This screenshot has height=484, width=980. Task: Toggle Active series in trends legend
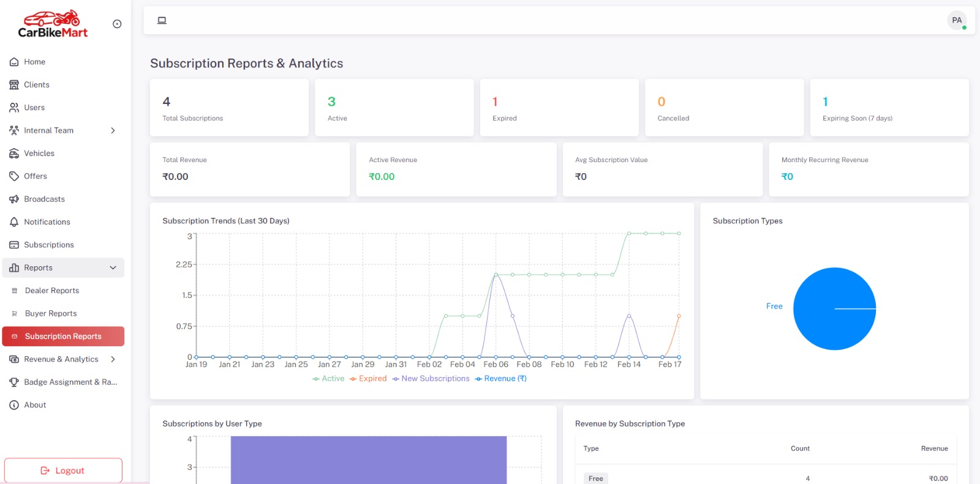(x=328, y=379)
